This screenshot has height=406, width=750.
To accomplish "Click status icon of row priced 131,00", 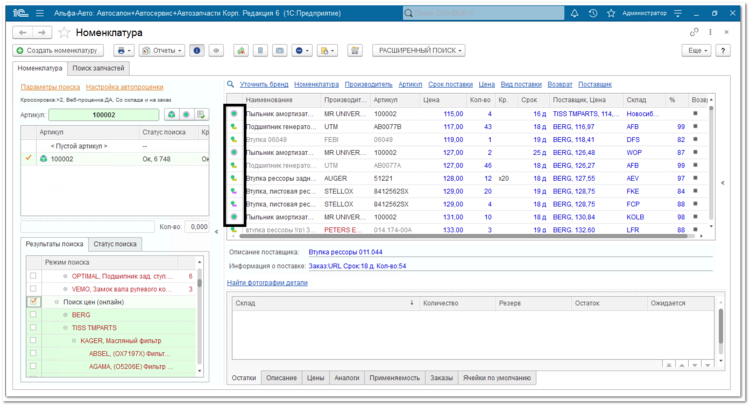I will (x=234, y=217).
